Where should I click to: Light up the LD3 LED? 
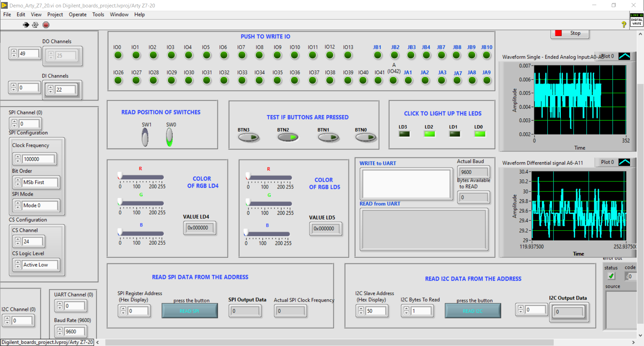point(404,134)
